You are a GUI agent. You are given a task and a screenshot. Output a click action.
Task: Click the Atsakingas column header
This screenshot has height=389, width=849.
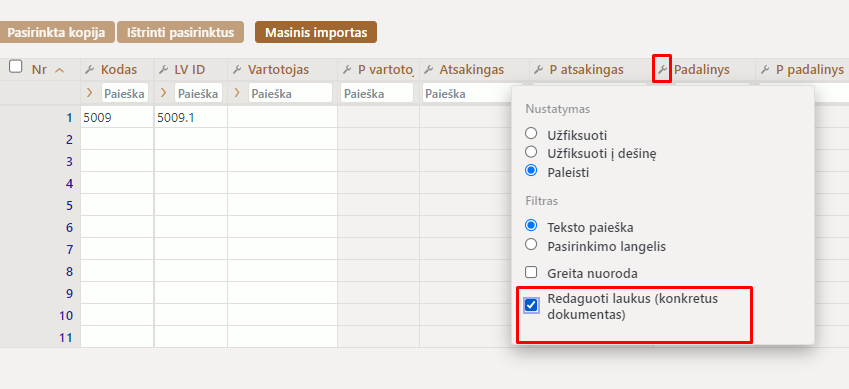(472, 70)
